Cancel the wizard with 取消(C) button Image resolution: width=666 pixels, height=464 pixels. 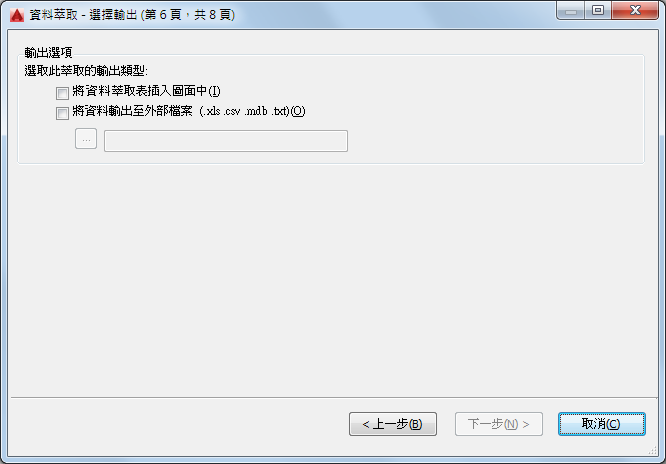click(x=601, y=424)
